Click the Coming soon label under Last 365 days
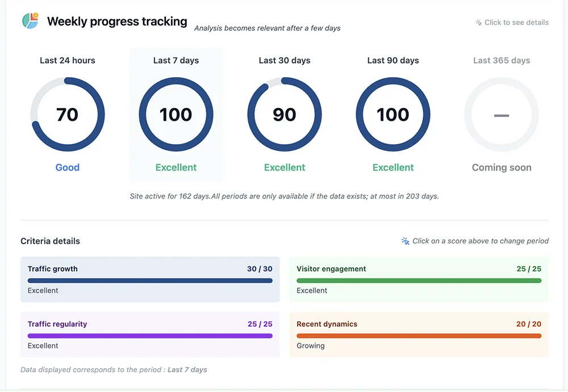This screenshot has width=568, height=392. tap(502, 167)
